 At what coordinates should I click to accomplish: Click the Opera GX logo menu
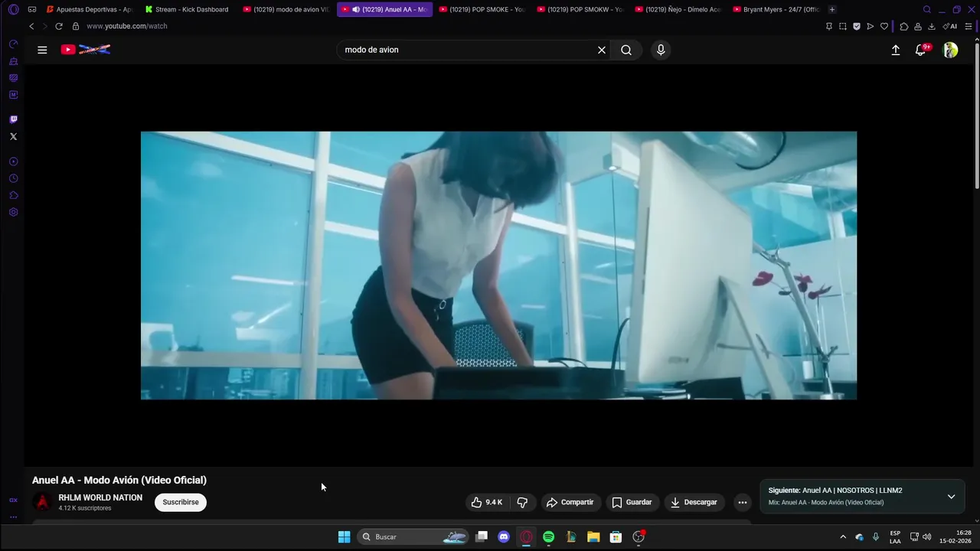tap(13, 9)
